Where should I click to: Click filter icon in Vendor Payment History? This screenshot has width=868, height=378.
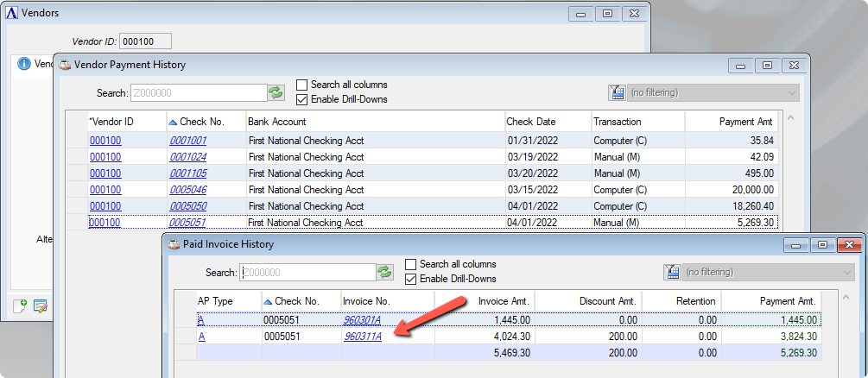point(617,92)
